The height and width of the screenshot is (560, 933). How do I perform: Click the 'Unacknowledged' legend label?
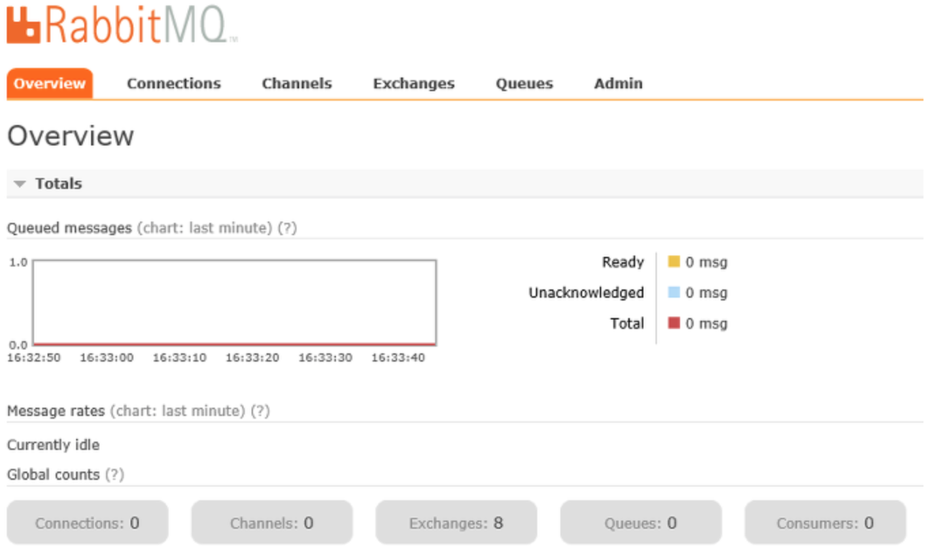click(x=586, y=293)
